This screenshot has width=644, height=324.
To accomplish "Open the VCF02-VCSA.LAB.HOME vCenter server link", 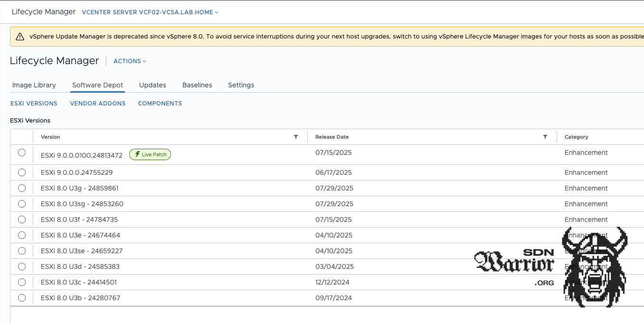I will 147,12.
